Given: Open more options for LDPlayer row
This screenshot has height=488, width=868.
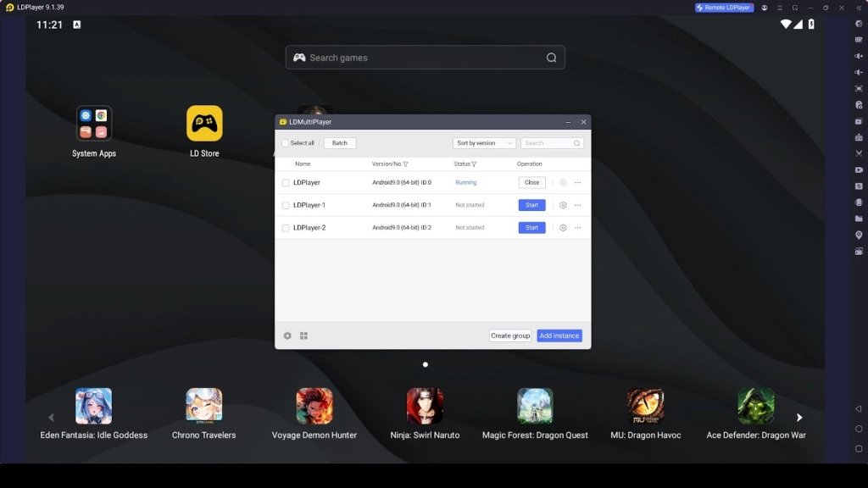Looking at the screenshot, I should (x=578, y=183).
